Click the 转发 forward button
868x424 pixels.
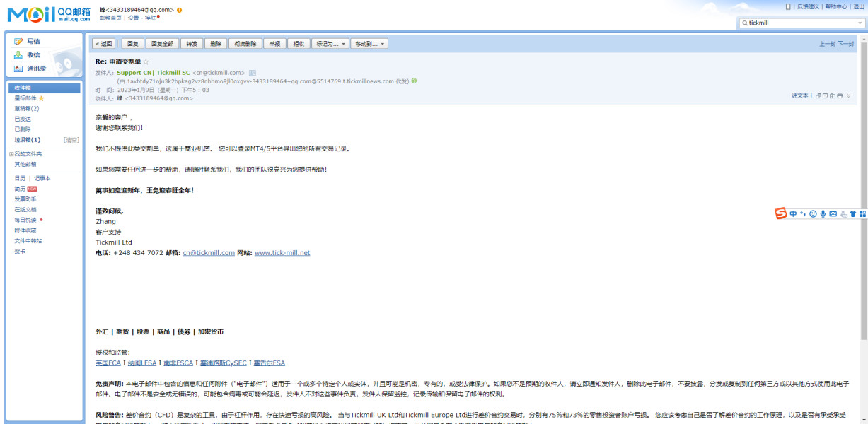tap(192, 44)
